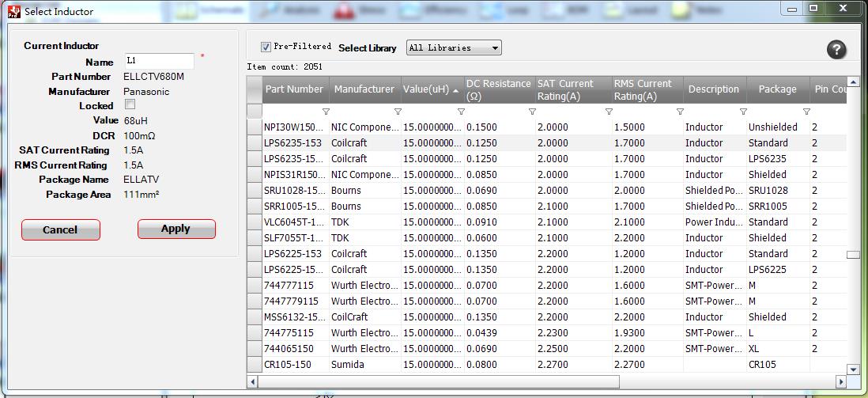Click the sort arrow on Value(uH) header
868x398 pixels.
coord(455,89)
